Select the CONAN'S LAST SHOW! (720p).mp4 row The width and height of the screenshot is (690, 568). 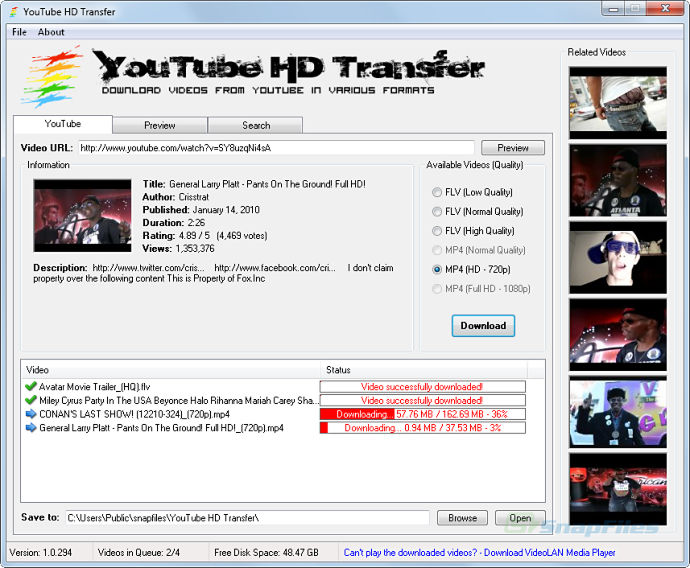[x=275, y=414]
